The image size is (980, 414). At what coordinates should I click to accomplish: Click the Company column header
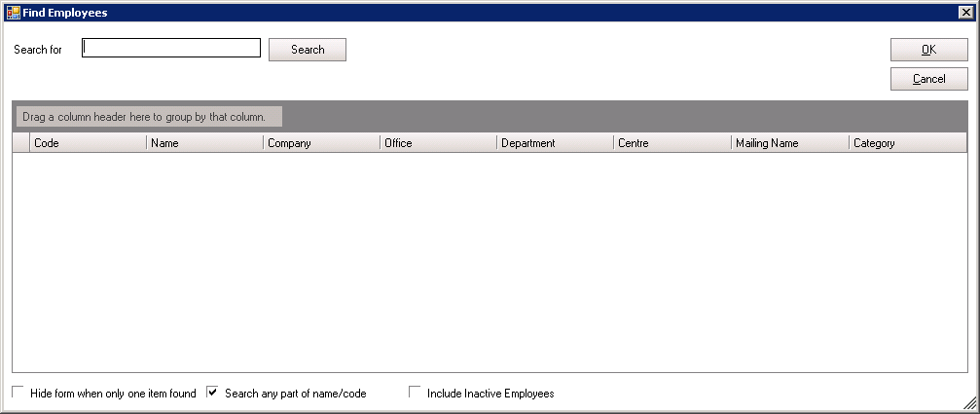(321, 143)
